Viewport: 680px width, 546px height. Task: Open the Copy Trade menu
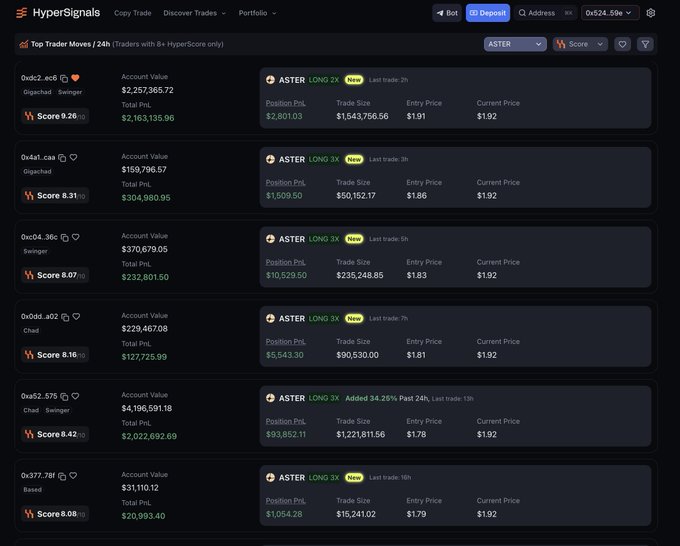(x=132, y=13)
